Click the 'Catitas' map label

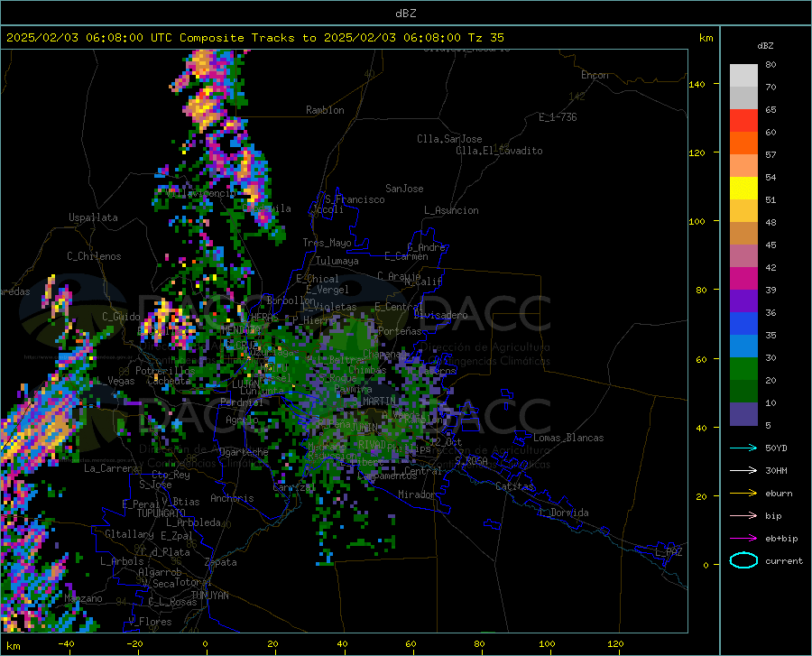(515, 486)
